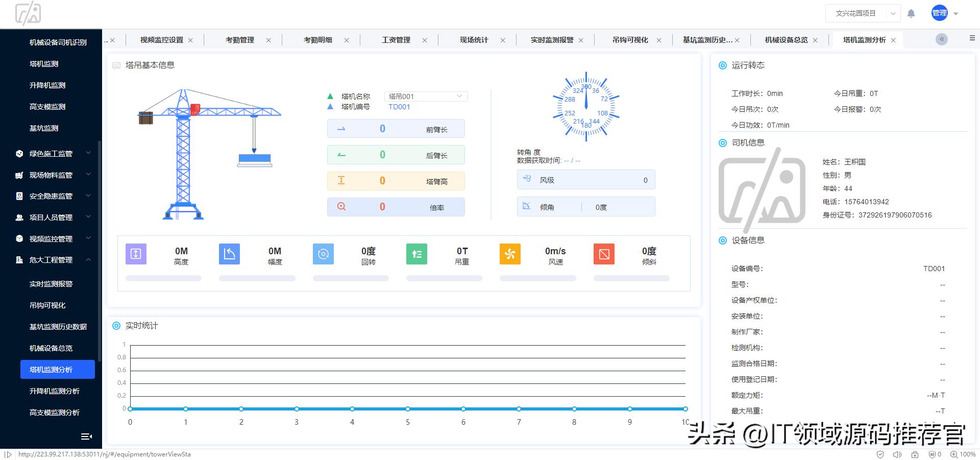Open 高支模监测分析 in the sidebar
Viewport: 980px width, 460px height.
tap(55, 413)
